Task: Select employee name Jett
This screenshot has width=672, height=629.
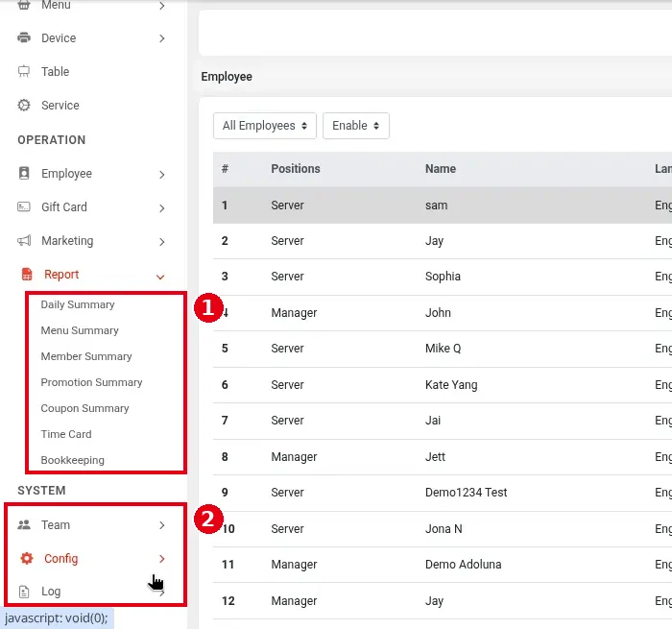Action: pyautogui.click(x=435, y=457)
